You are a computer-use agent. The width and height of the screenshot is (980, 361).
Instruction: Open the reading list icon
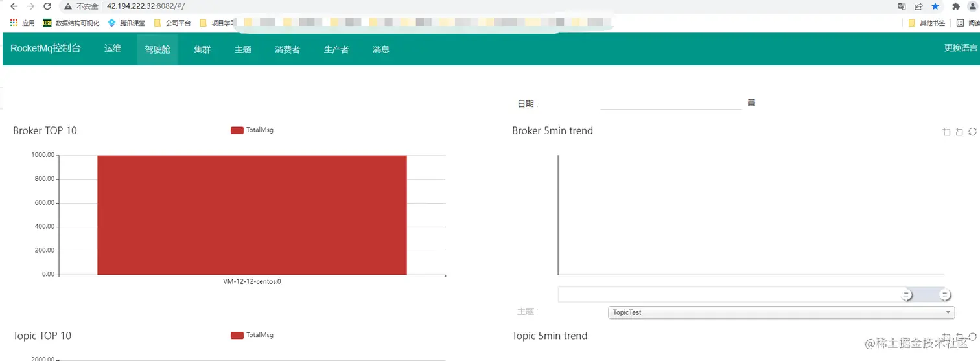click(x=961, y=23)
